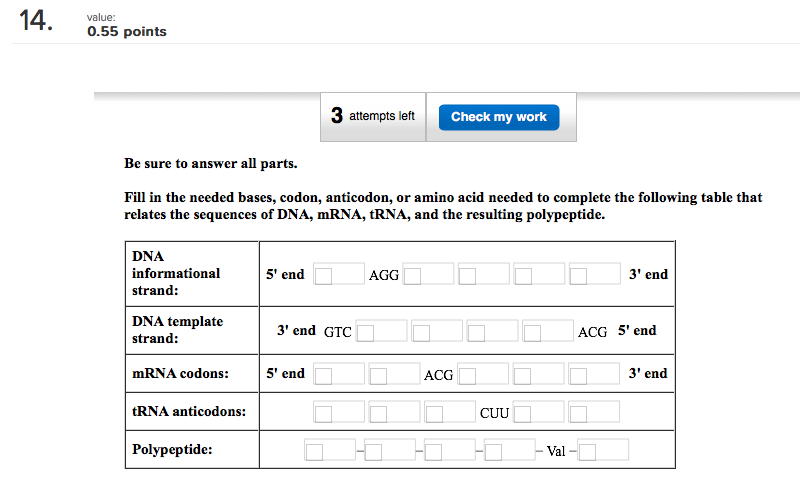Image resolution: width=800 pixels, height=481 pixels.
Task: Select last input box in mRNA codons row
Action: (x=594, y=375)
